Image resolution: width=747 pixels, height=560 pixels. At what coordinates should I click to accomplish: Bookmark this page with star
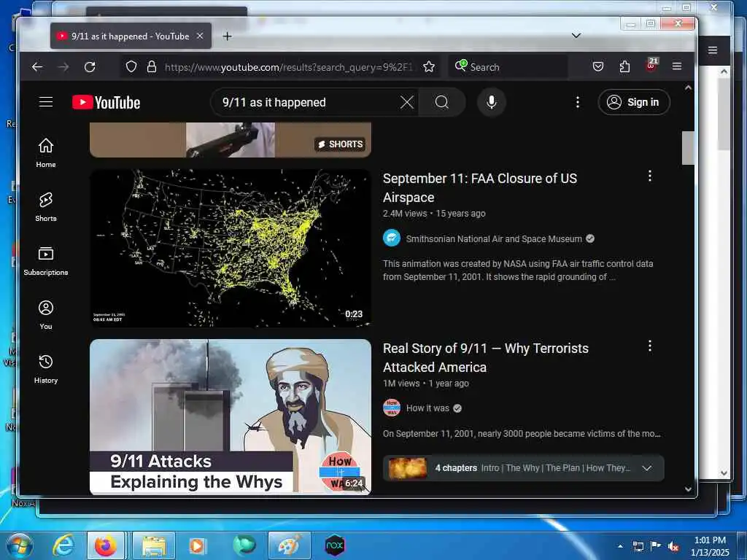click(x=429, y=66)
